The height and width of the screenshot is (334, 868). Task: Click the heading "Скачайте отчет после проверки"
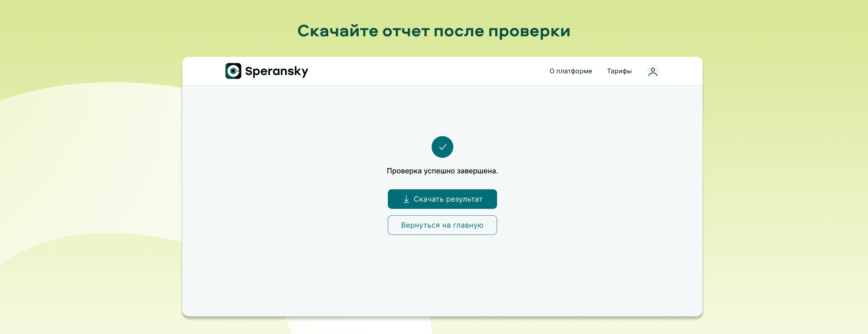click(434, 31)
